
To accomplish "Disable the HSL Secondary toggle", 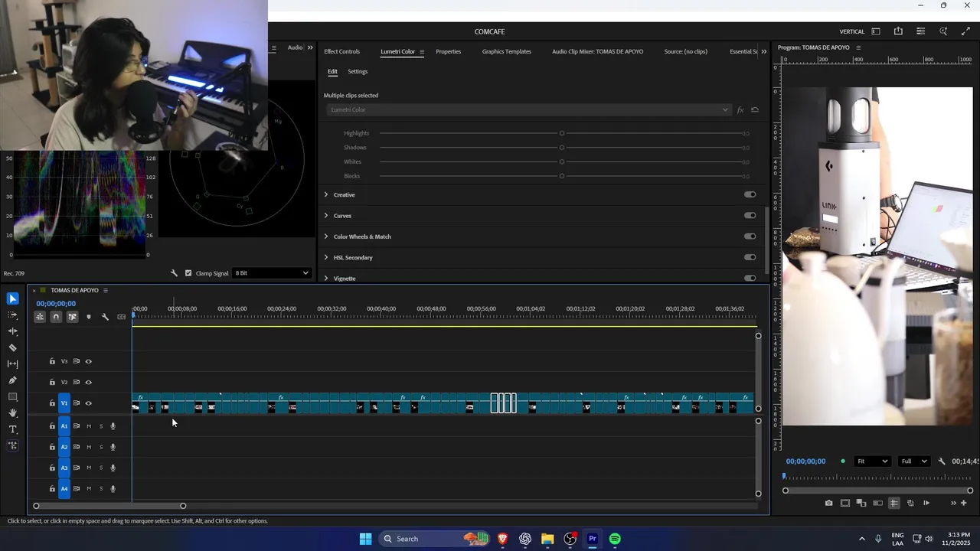I will (x=750, y=257).
